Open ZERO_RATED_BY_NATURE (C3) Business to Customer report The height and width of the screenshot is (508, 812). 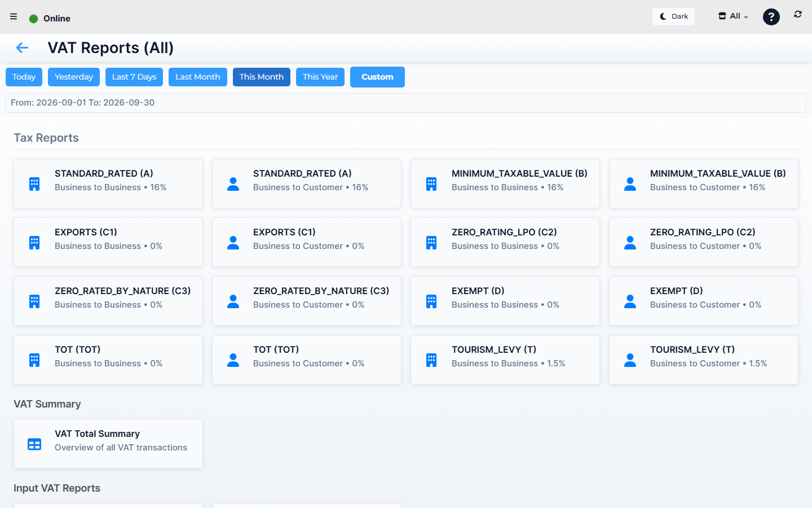(307, 301)
